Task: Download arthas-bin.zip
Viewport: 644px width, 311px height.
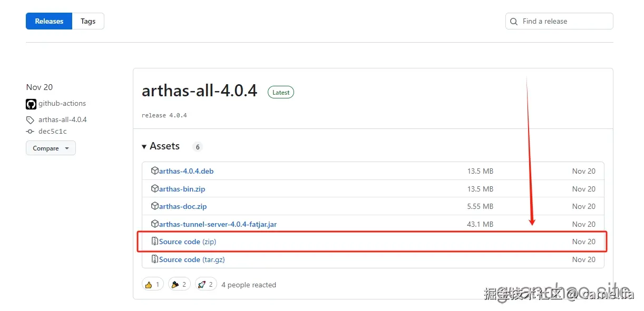Action: [182, 189]
